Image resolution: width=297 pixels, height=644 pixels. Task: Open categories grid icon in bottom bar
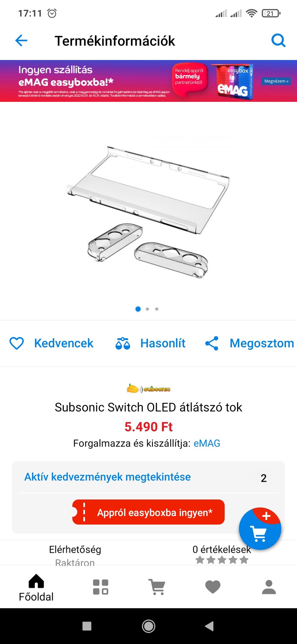101,587
